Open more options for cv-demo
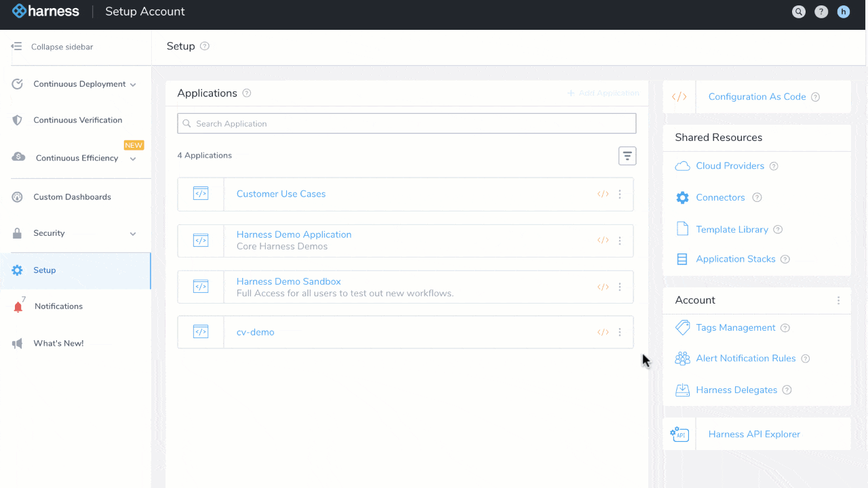The height and width of the screenshot is (488, 868). 620,332
